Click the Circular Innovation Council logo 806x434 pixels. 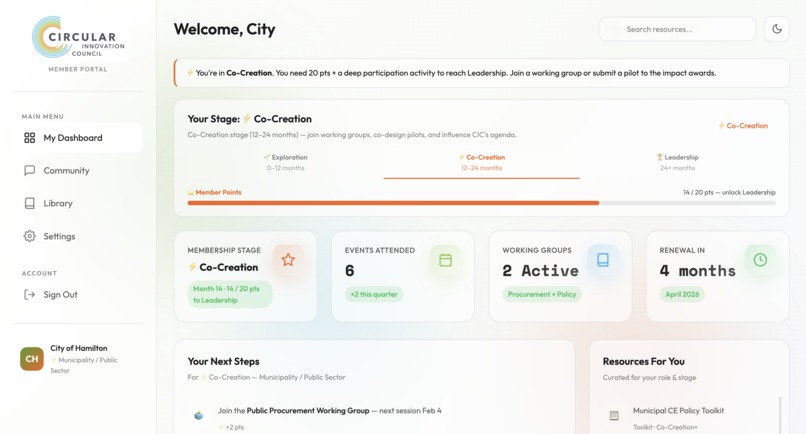[x=78, y=38]
